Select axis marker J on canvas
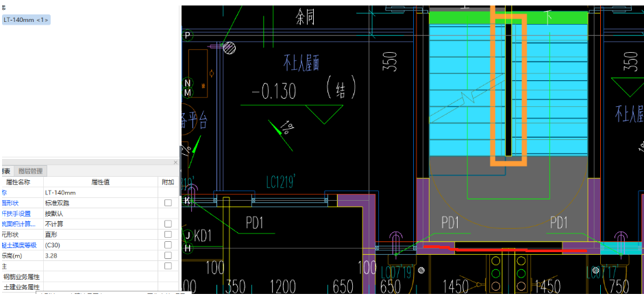The image size is (644, 296). point(188,236)
